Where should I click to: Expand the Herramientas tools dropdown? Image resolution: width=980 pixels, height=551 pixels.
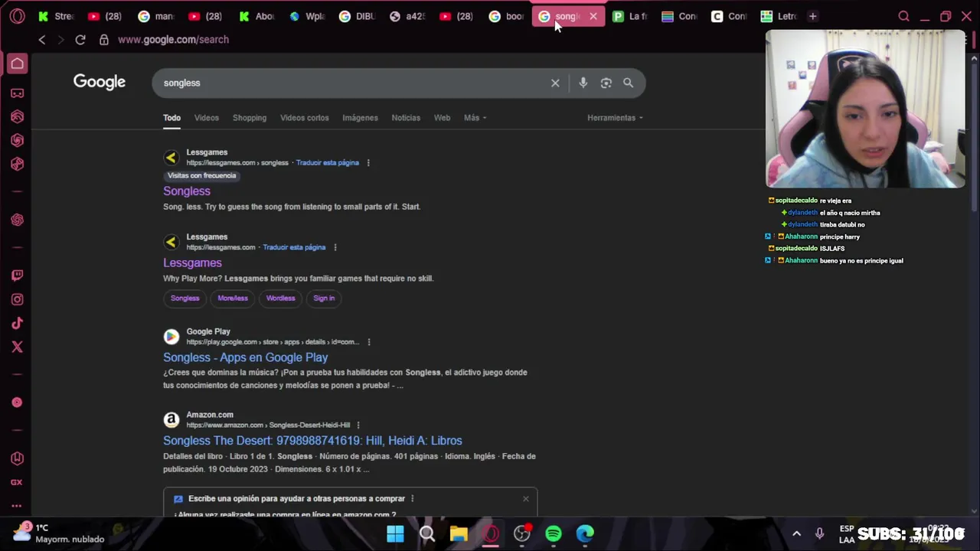[615, 118]
